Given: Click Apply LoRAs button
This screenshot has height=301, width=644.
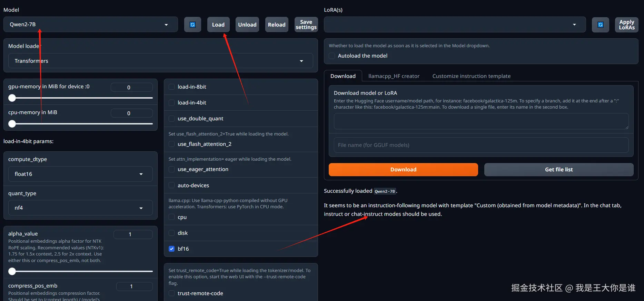Looking at the screenshot, I should point(626,24).
